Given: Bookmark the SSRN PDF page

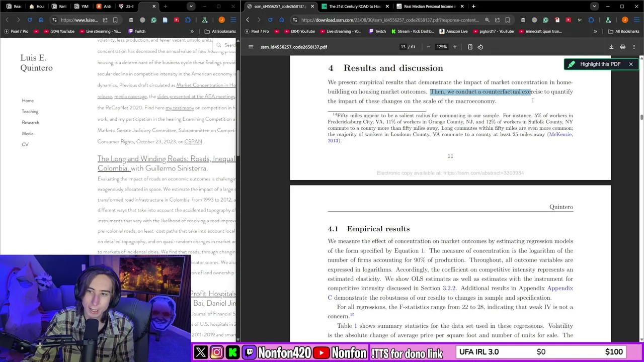Looking at the screenshot, I should [507, 20].
